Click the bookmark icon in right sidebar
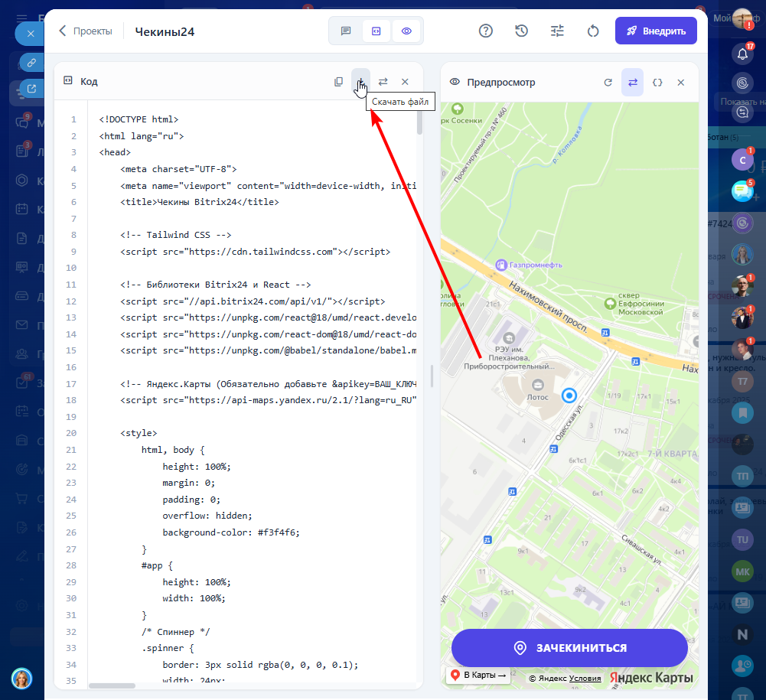The image size is (766, 700). tap(742, 413)
